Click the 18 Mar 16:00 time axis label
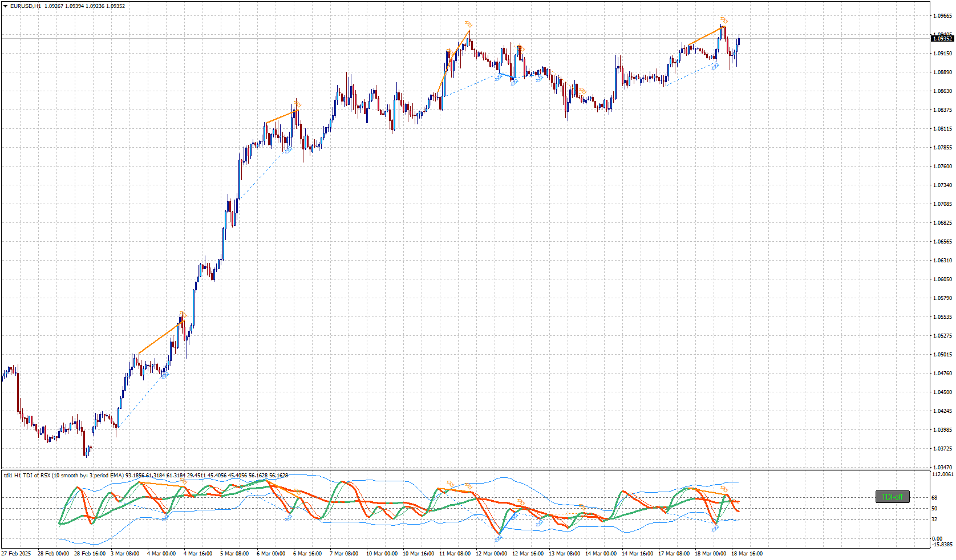Viewport: 956px width, 560px height. coord(747,554)
